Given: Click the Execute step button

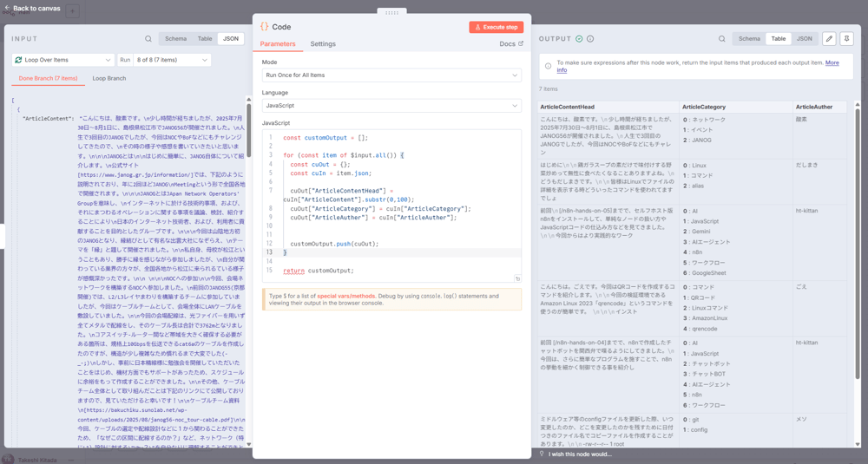Looking at the screenshot, I should (x=496, y=27).
